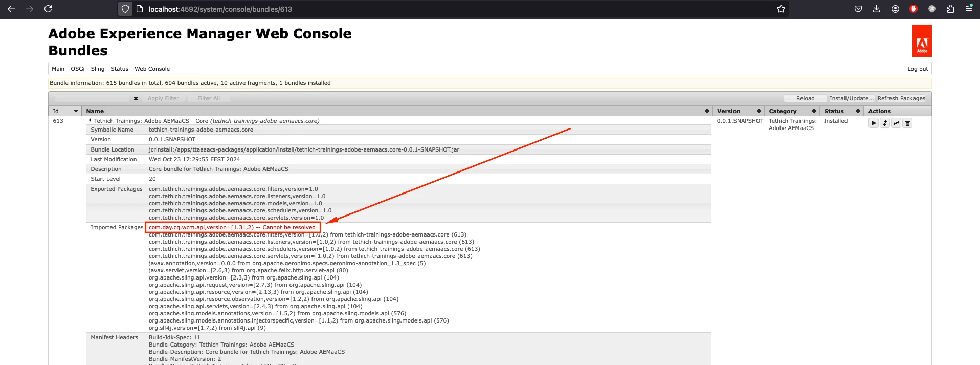Viewport: 980px width, 365px height.
Task: Sort bundles by the Id column arrow
Action: pos(76,111)
